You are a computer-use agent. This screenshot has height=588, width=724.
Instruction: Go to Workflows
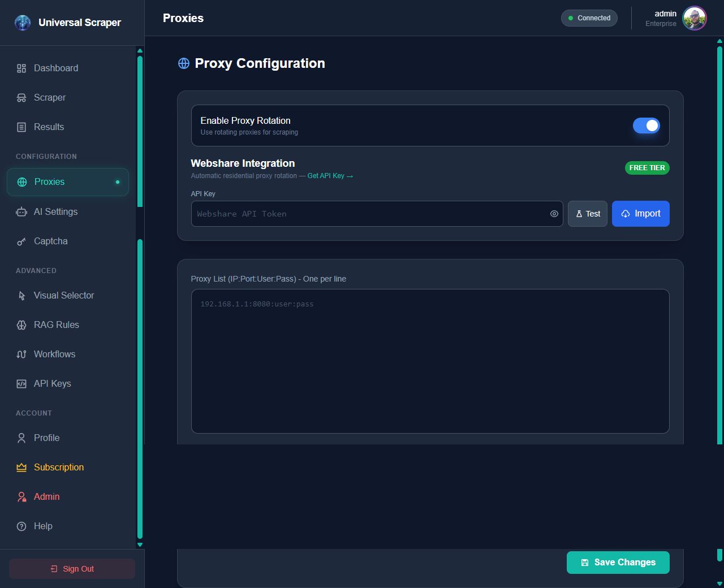coord(68,354)
